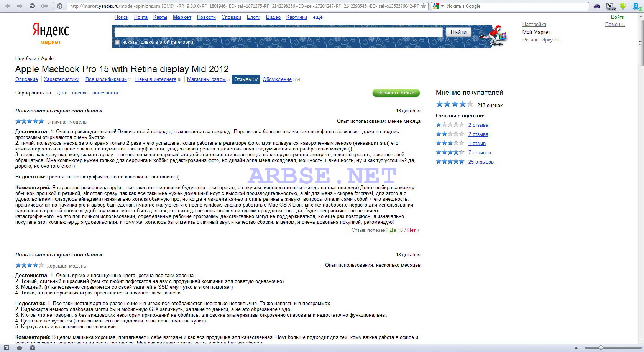Click the five-star icons in rating breakdown
Image resolution: width=644 pixels, height=352 pixels.
coord(450,162)
